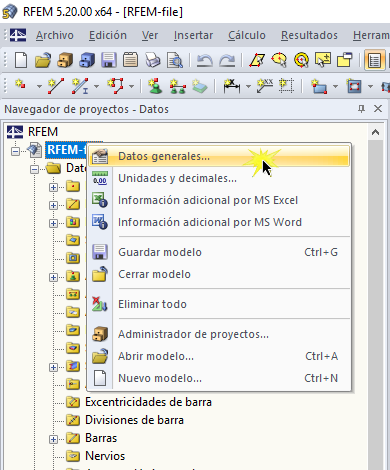Choose Unidades y decimales option
390x470 pixels.
(219, 178)
